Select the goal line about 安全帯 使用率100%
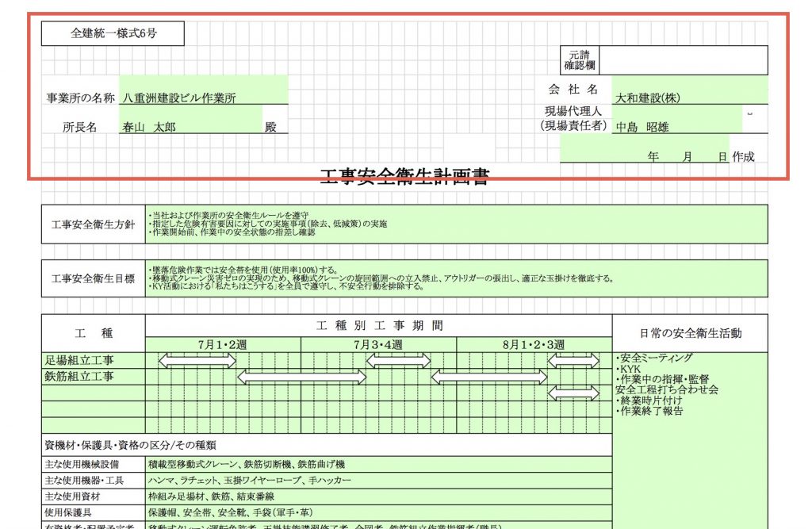 tap(243, 270)
